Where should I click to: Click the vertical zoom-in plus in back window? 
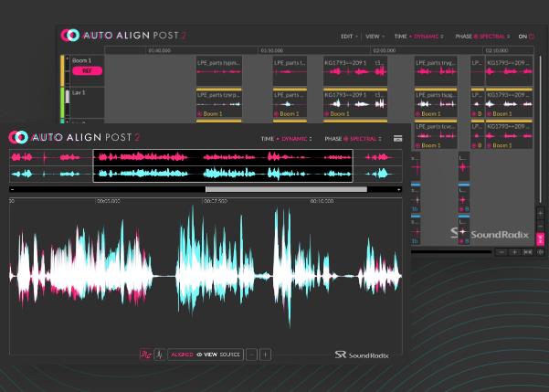pyautogui.click(x=540, y=213)
